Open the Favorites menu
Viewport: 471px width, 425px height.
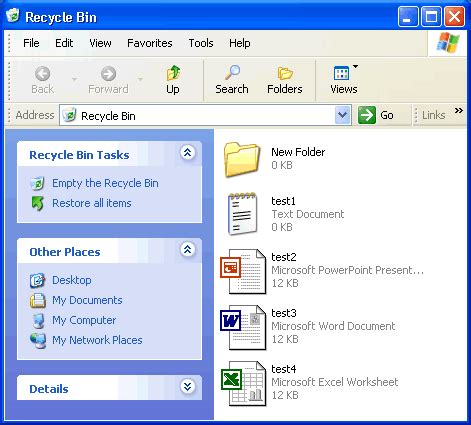[150, 43]
